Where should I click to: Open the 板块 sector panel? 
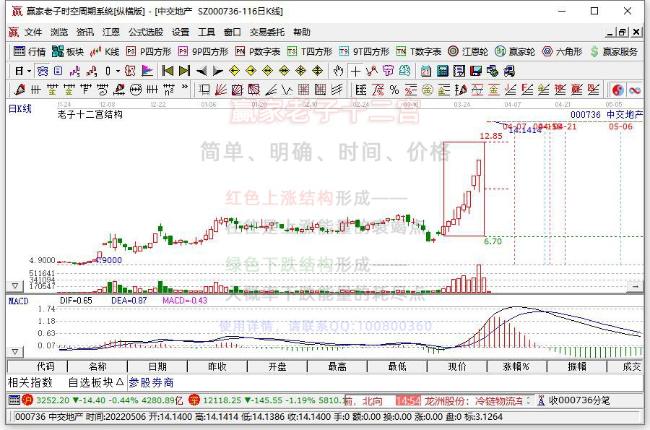coord(68,51)
